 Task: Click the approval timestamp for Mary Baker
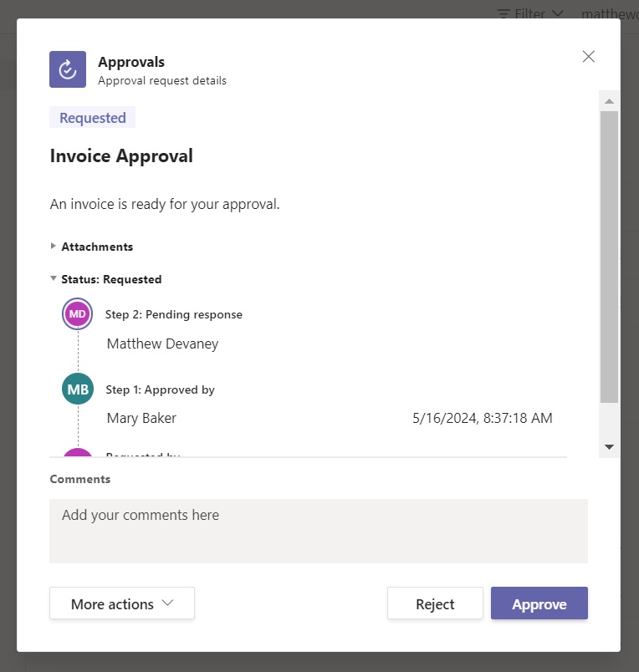tap(483, 418)
